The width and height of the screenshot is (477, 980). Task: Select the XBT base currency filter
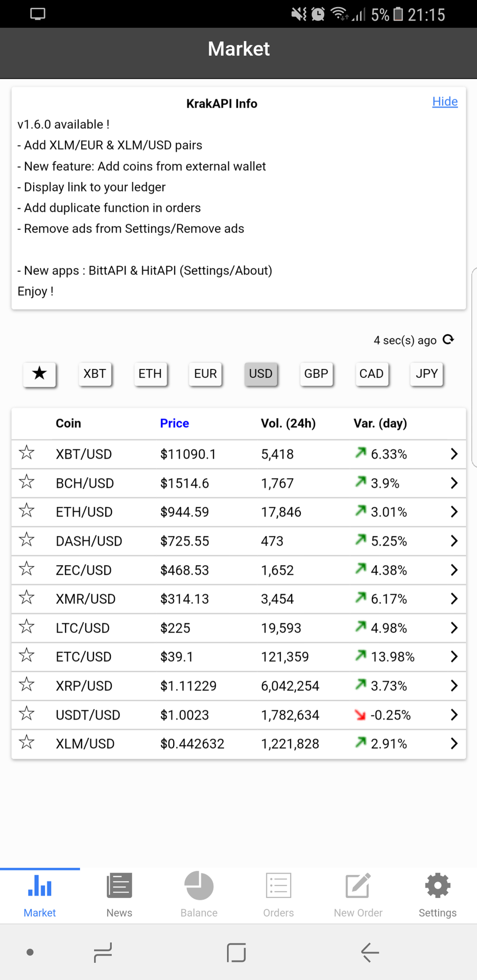[95, 374]
